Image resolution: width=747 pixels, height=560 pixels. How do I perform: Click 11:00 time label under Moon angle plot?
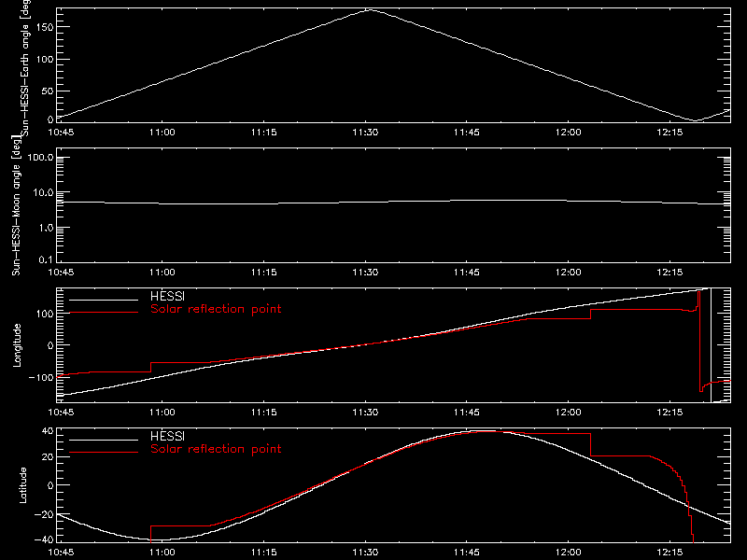(x=162, y=273)
